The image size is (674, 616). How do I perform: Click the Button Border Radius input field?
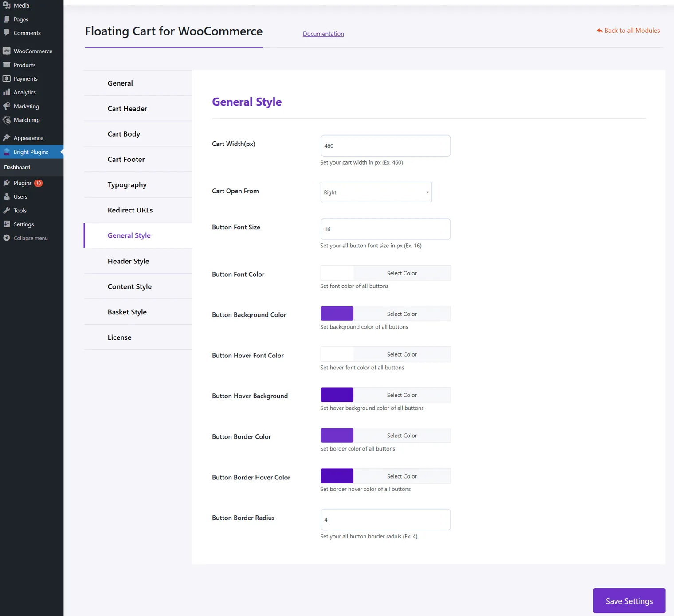(x=385, y=519)
